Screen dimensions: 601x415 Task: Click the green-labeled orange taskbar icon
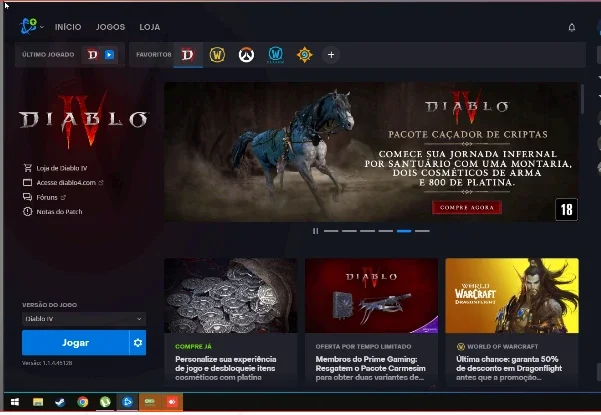point(149,402)
